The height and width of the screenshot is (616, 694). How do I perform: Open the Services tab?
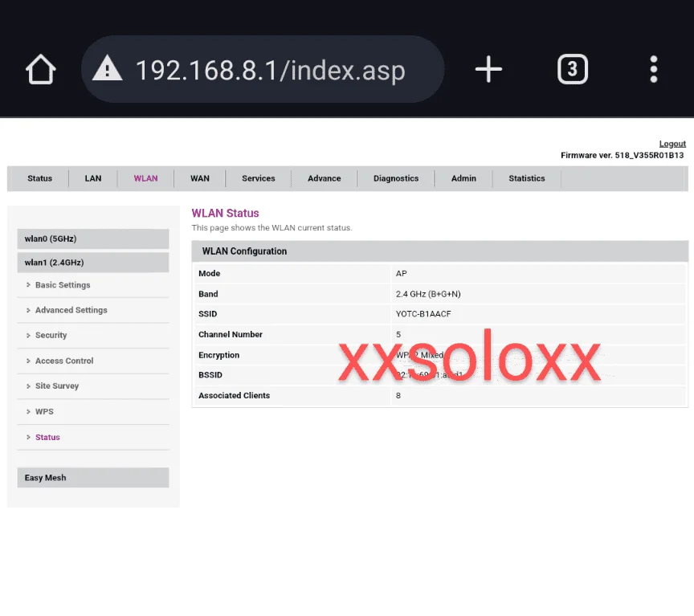[259, 178]
